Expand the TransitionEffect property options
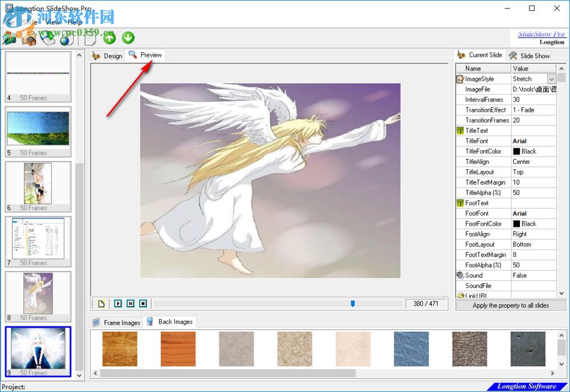 tap(534, 109)
